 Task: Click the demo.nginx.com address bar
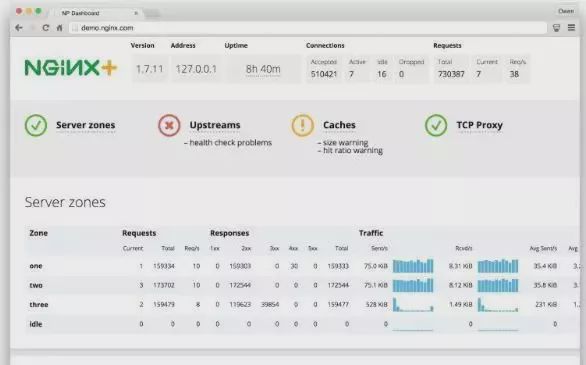pyautogui.click(x=308, y=28)
